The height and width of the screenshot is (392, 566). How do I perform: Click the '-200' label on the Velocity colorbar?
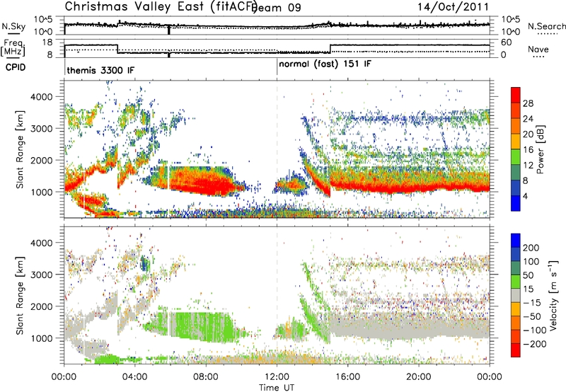(x=533, y=344)
